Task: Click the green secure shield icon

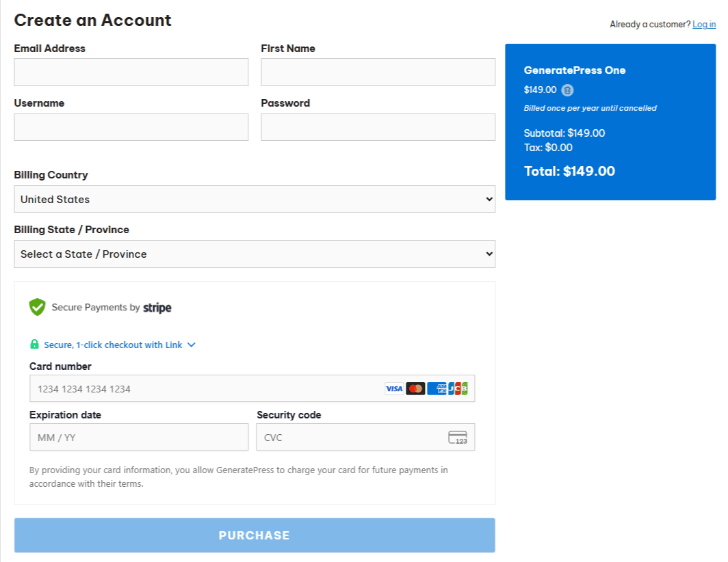Action: click(x=37, y=307)
